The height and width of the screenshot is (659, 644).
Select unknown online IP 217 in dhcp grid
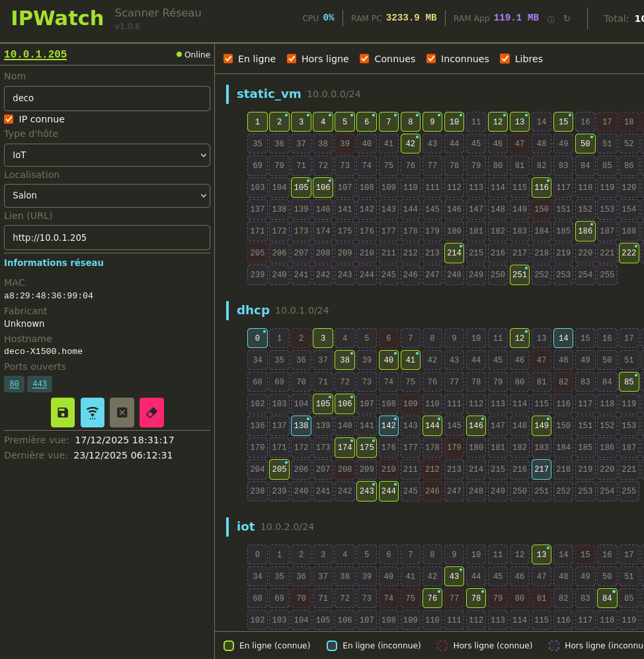coord(542,469)
